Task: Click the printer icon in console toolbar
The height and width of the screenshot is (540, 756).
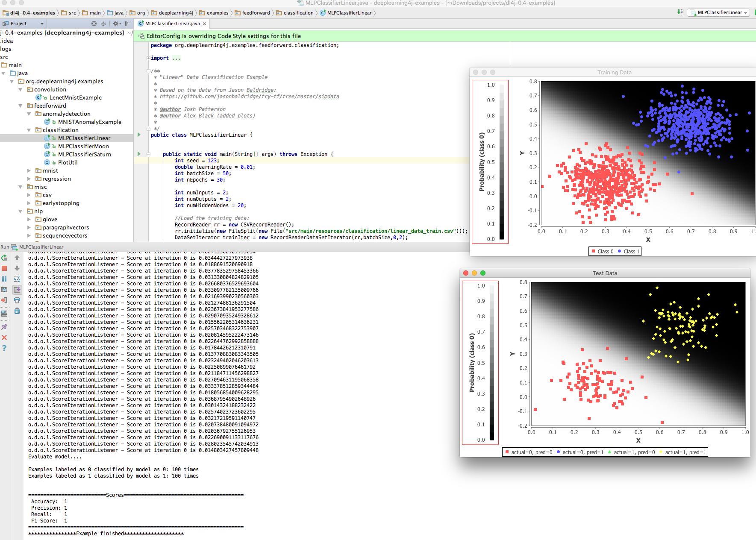Action: pos(17,300)
